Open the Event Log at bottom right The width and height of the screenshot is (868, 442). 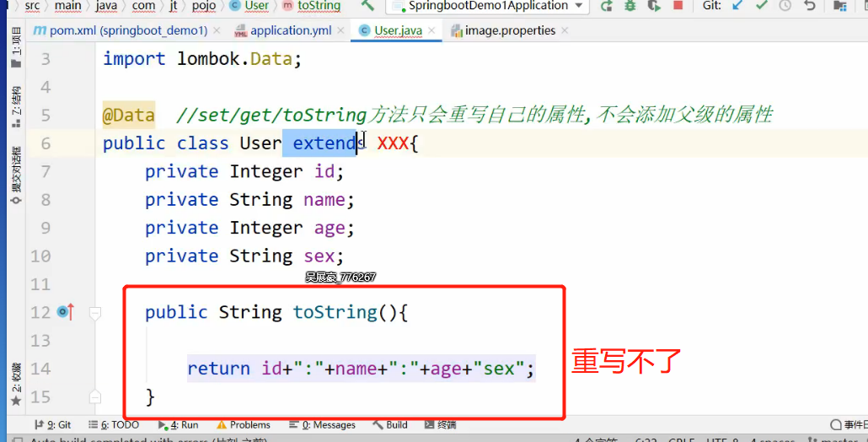pos(849,425)
